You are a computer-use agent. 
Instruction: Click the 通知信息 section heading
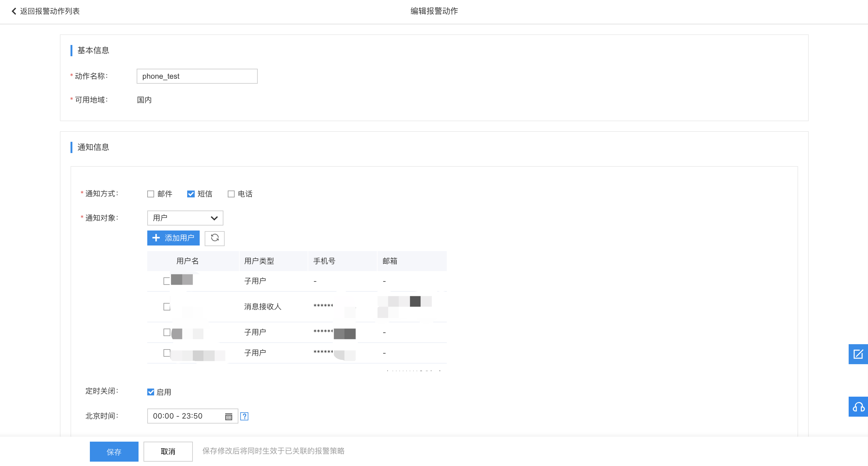point(93,147)
